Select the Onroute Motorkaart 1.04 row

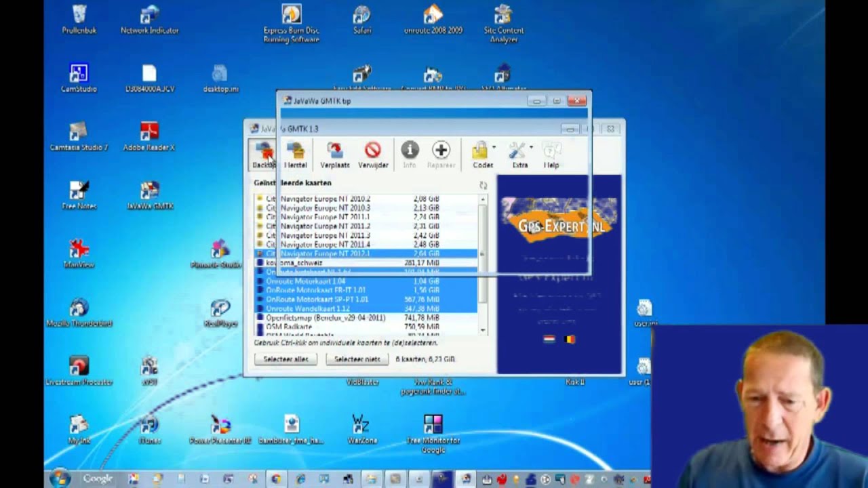point(366,281)
